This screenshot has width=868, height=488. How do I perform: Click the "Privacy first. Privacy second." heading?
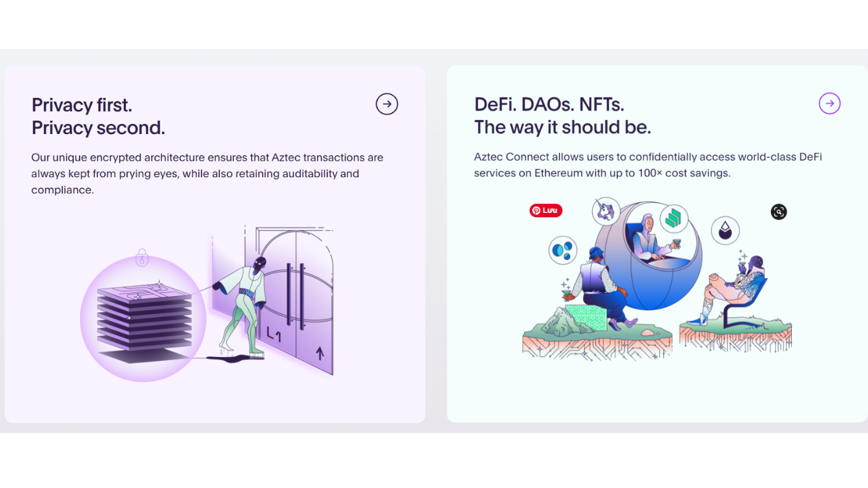click(98, 116)
